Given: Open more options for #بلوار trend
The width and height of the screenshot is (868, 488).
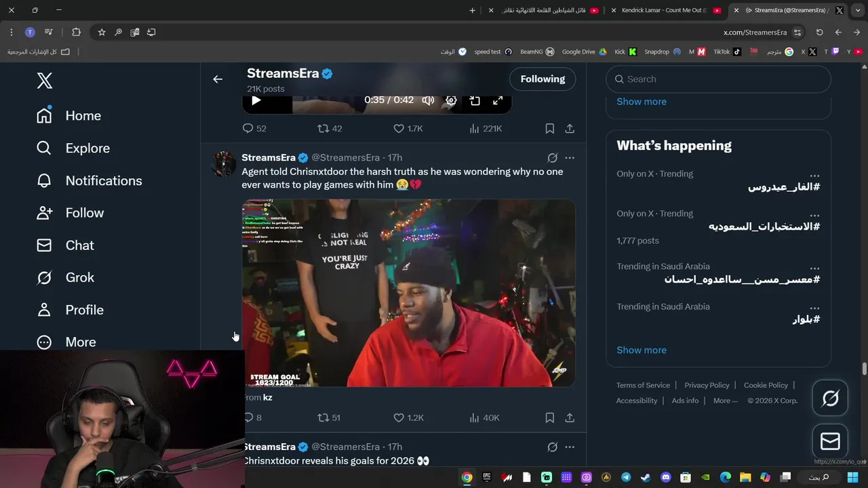Looking at the screenshot, I should tap(814, 308).
